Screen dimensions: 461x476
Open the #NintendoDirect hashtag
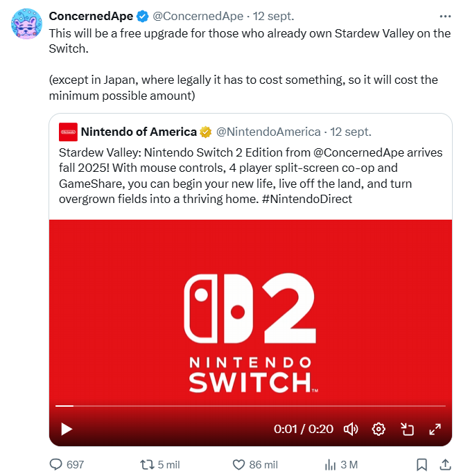click(314, 198)
